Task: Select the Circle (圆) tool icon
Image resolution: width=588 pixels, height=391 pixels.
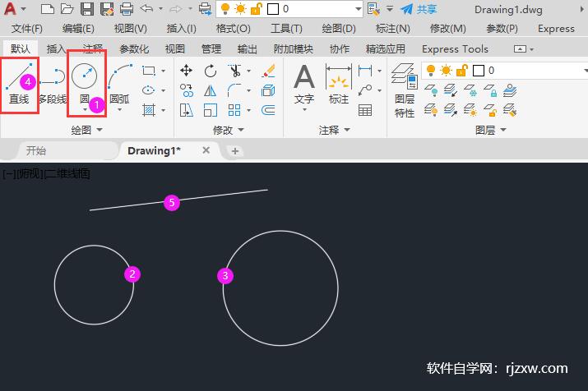Action: pyautogui.click(x=85, y=76)
